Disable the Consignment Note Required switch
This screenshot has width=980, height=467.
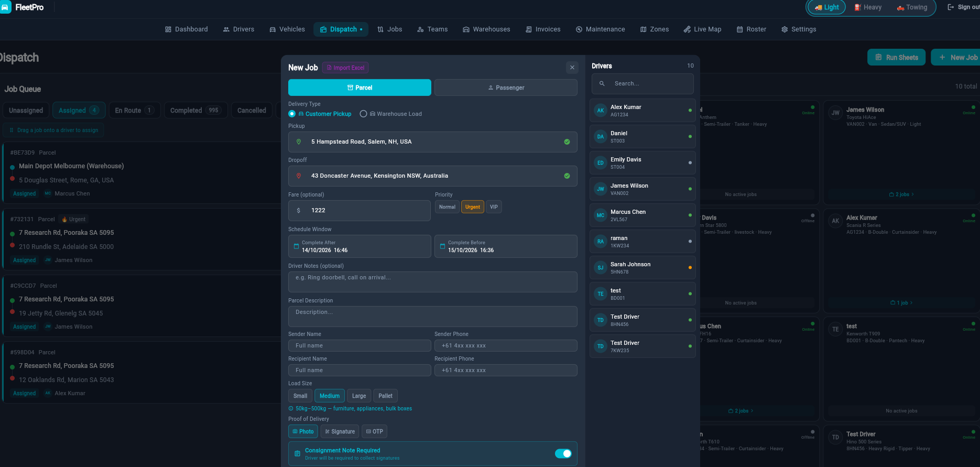[x=563, y=454]
